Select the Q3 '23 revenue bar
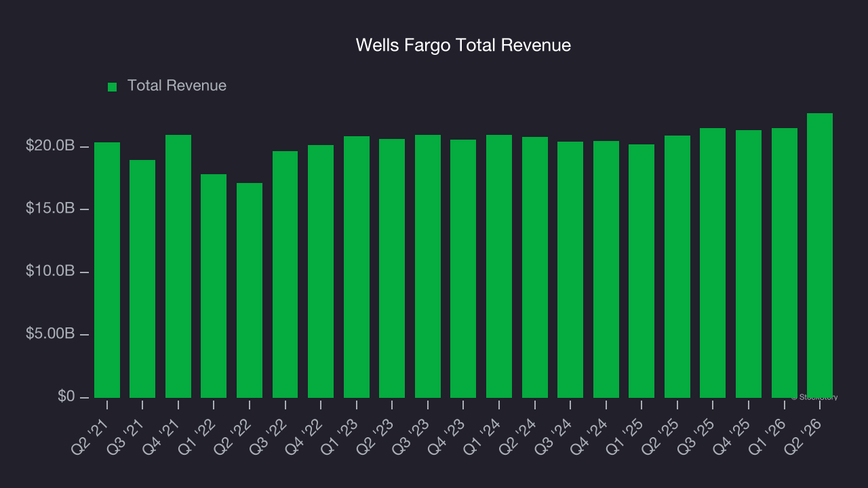The image size is (868, 488). (428, 266)
